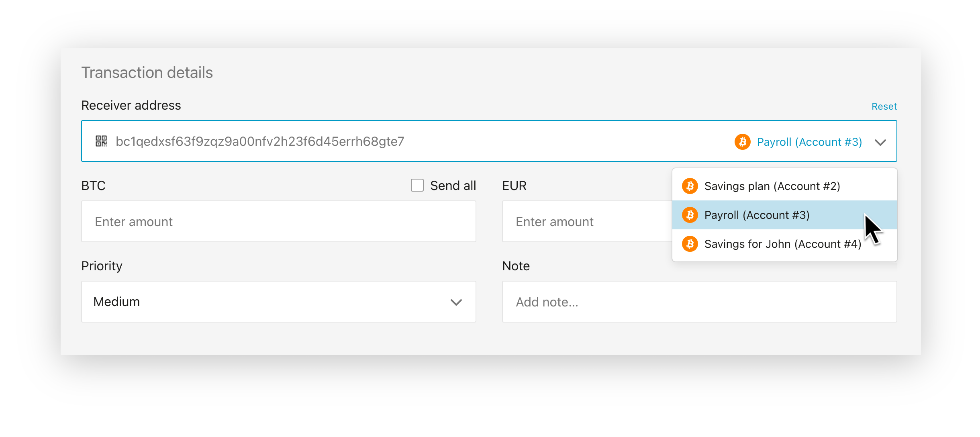Choose Payroll (Account #3) from list
Viewport: 980px width, 437px height.
pyautogui.click(x=757, y=215)
